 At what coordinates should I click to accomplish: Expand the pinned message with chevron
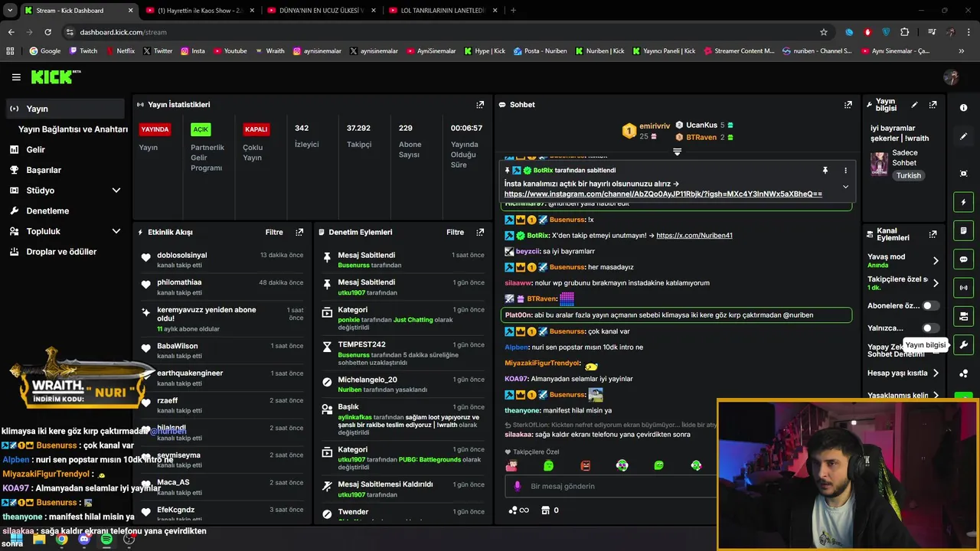pyautogui.click(x=845, y=187)
